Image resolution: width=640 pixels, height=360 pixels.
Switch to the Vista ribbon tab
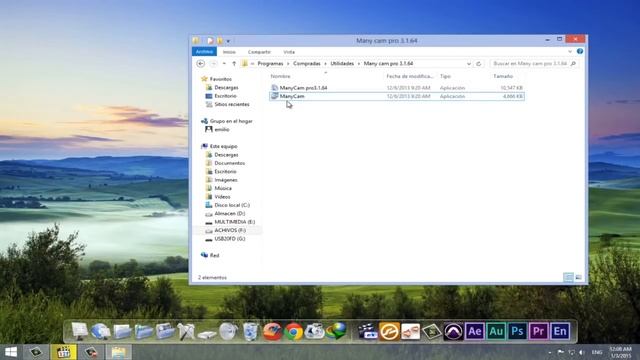click(289, 52)
